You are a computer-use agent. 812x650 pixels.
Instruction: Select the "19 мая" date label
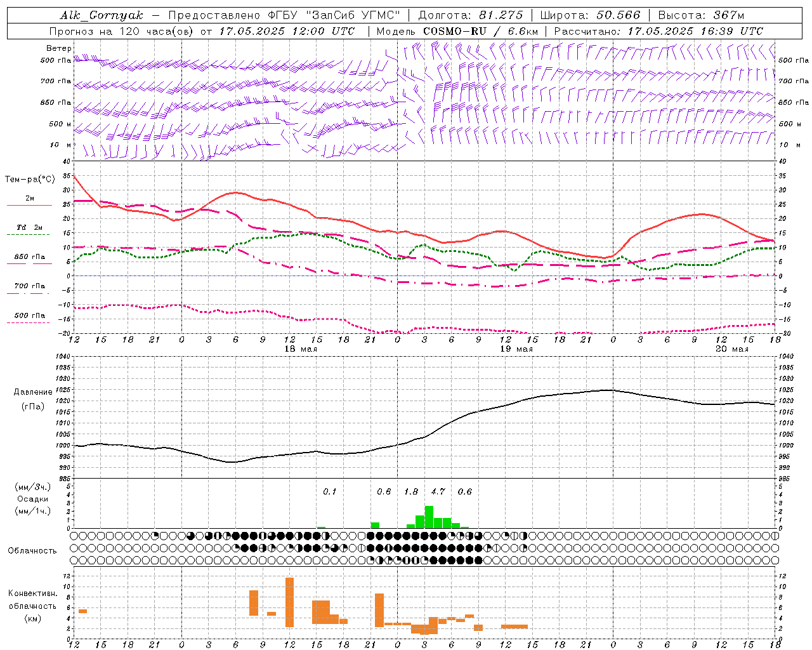tap(516, 349)
